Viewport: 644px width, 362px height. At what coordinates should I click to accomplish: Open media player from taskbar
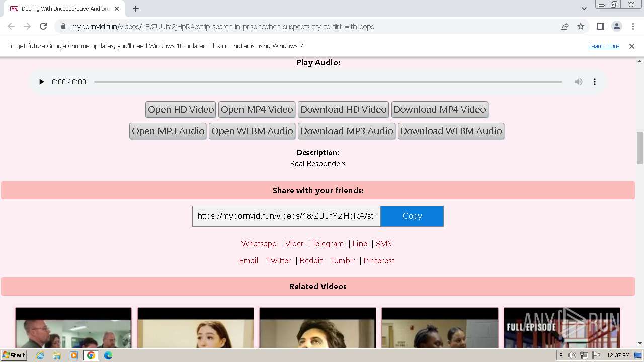74,355
